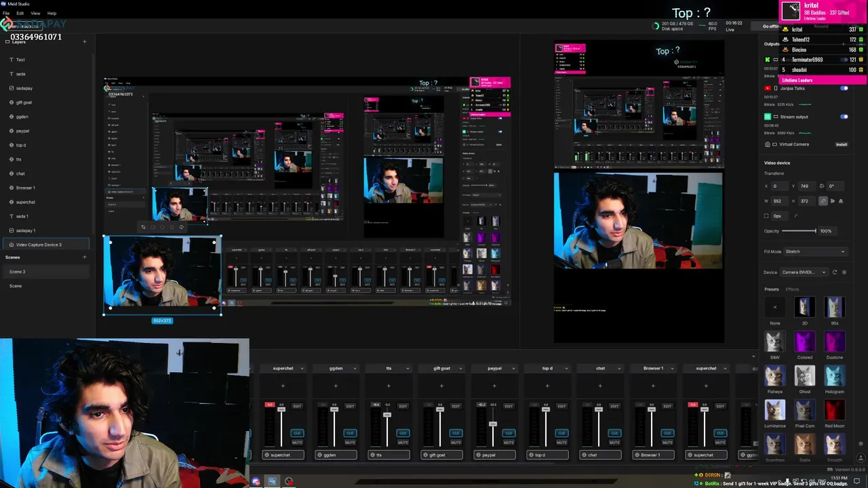
Task: Toggle the aspect ratio lock for W and H
Action: pos(823,201)
